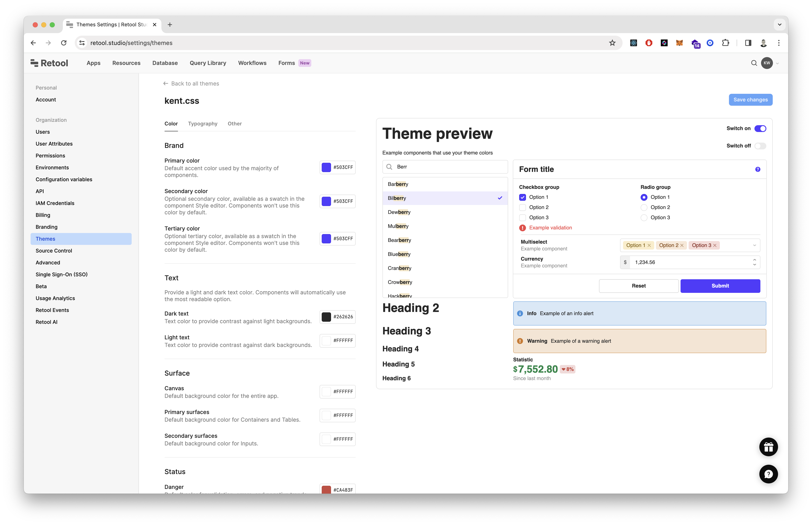Select Option 3 in Radio group

[644, 218]
